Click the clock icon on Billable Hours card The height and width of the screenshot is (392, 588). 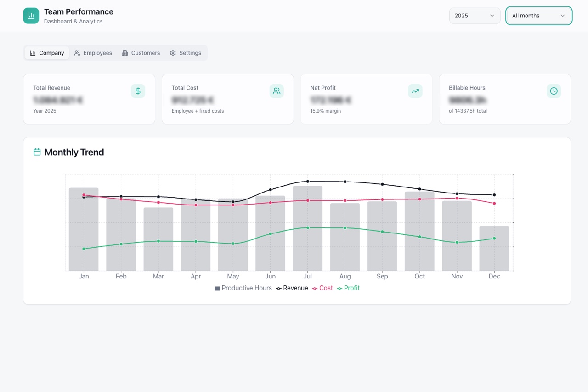pyautogui.click(x=554, y=91)
